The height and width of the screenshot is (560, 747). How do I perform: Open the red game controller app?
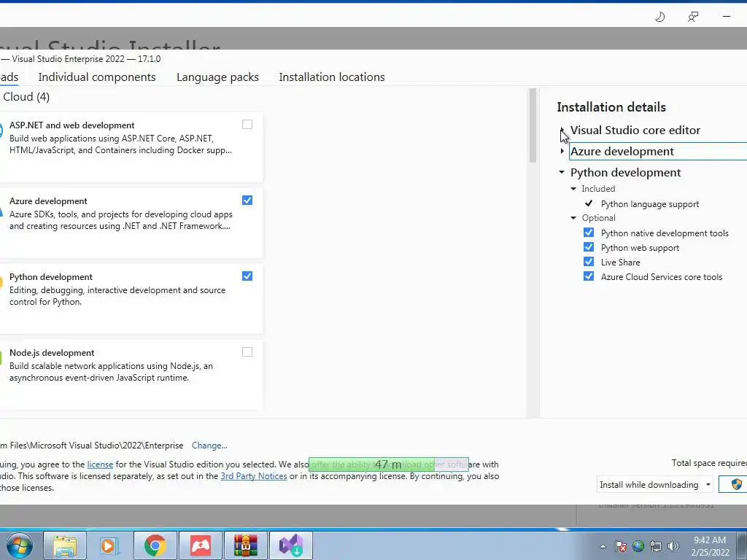point(200,545)
